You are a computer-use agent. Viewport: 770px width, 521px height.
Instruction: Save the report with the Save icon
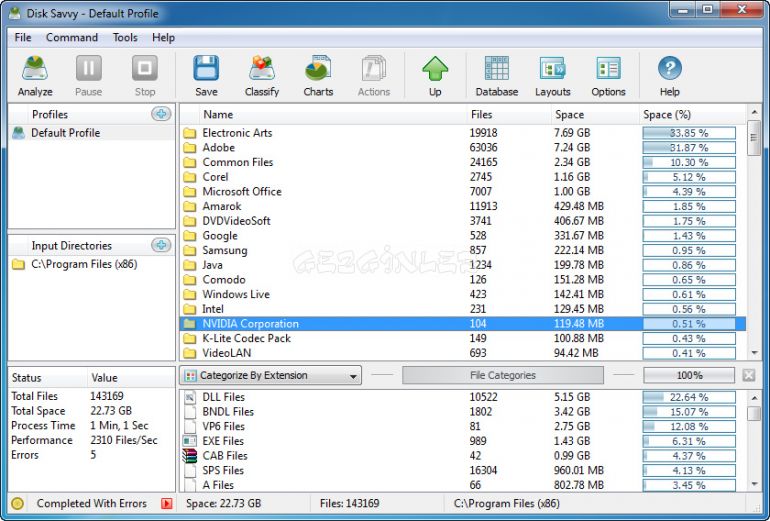pos(206,76)
